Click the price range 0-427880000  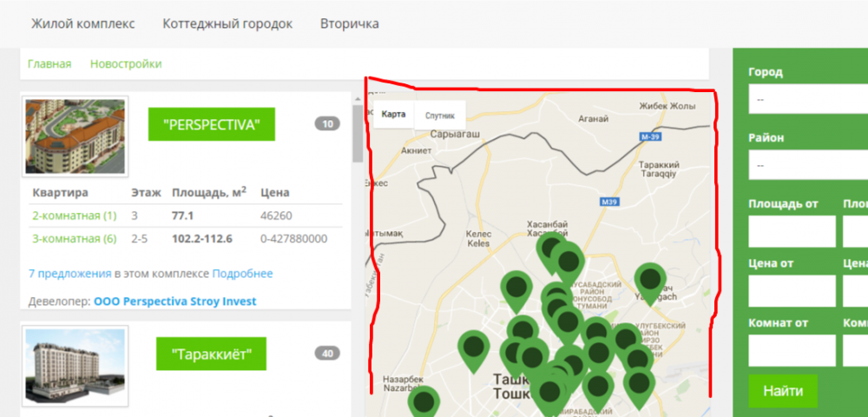pos(293,239)
